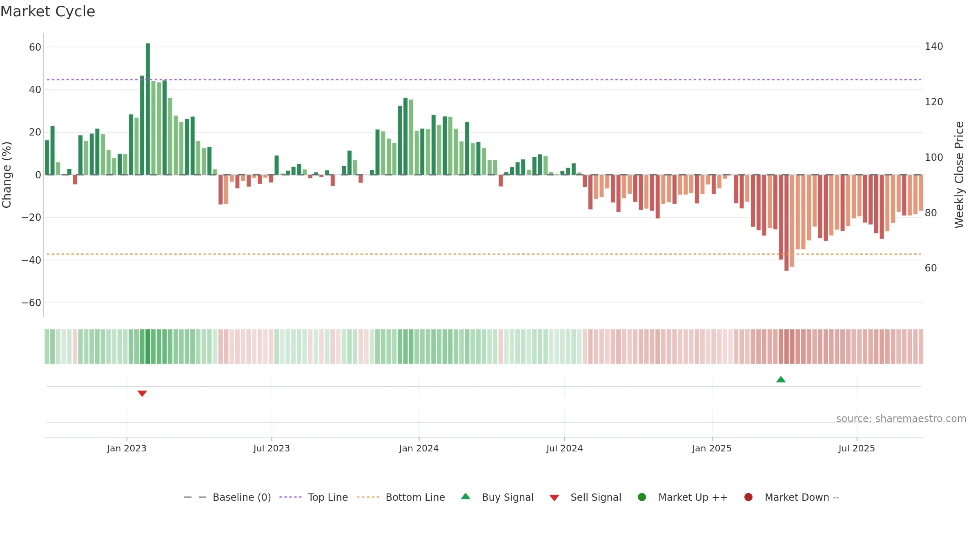Click the purple dotted Top Line swatch in the legend
Screen dimensions: 980x551
point(290,497)
